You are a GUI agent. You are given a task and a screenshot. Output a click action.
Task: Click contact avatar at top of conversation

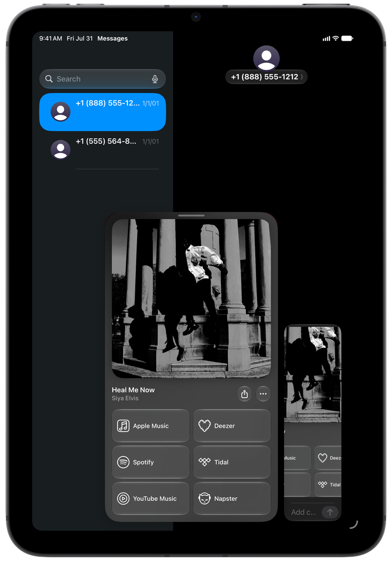(x=267, y=58)
